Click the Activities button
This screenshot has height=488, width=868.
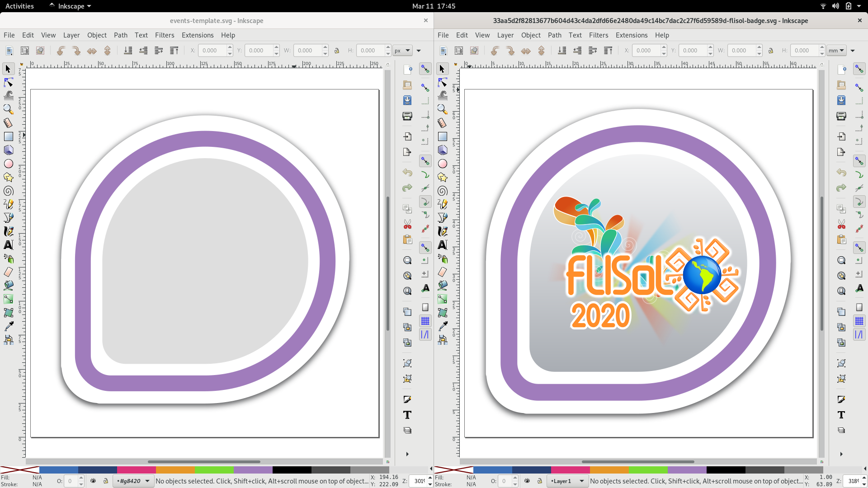[x=19, y=6]
